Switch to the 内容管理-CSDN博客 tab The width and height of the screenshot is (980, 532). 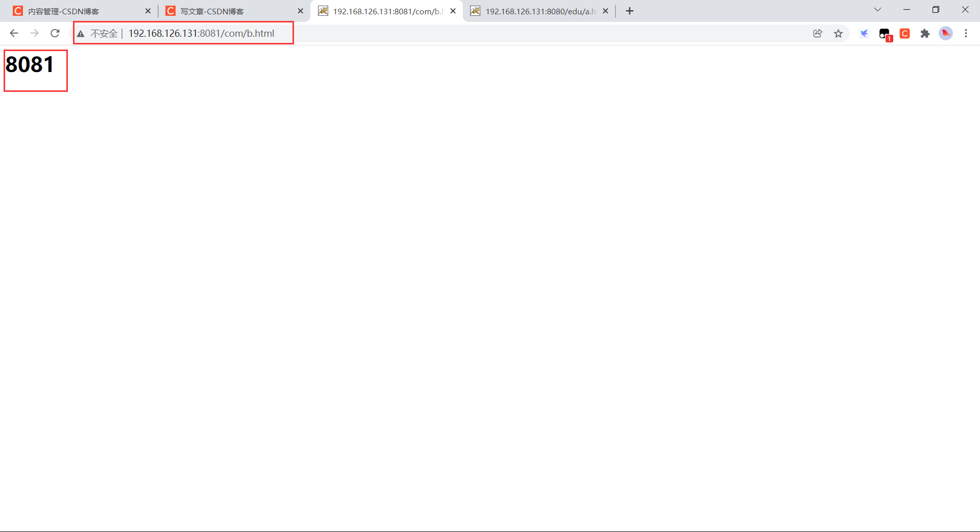pos(83,11)
